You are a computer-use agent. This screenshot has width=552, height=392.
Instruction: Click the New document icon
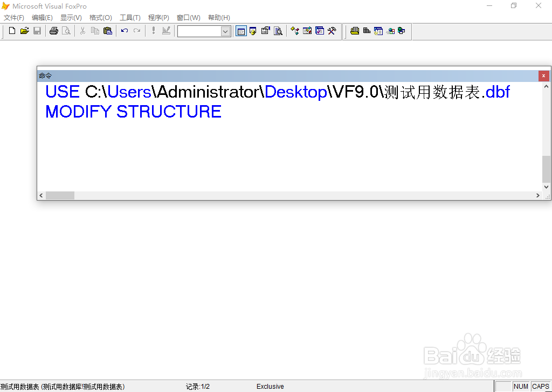[x=11, y=31]
